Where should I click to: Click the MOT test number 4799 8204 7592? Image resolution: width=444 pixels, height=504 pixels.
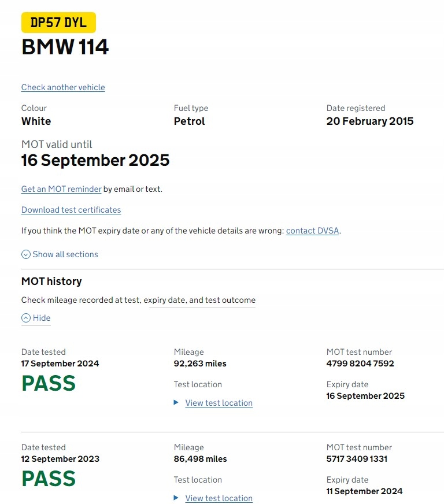(360, 364)
